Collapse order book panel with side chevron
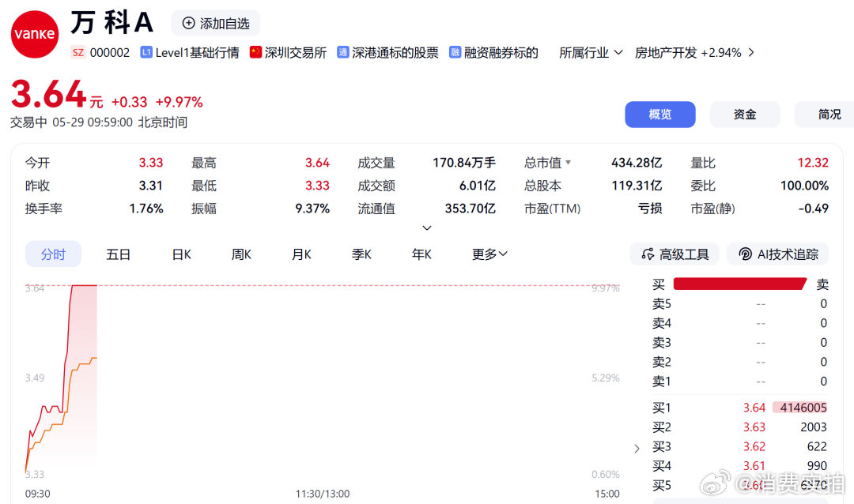This screenshot has height=504, width=854. 637,449
